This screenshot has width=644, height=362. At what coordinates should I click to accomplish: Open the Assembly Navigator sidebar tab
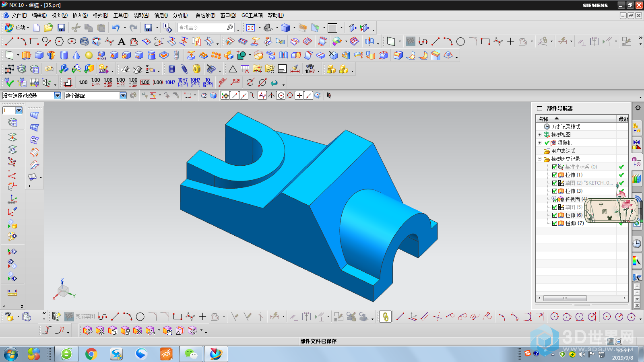637,129
